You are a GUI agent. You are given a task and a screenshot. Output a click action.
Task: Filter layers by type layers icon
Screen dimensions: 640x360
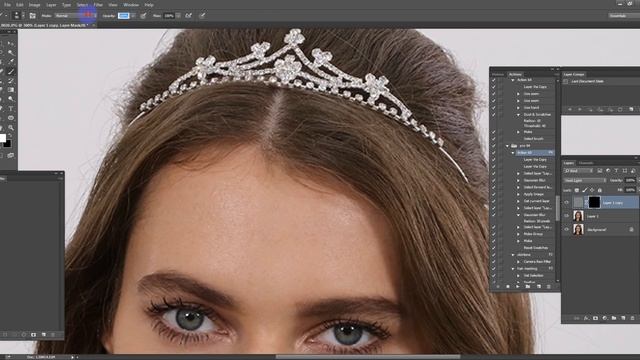[616, 171]
